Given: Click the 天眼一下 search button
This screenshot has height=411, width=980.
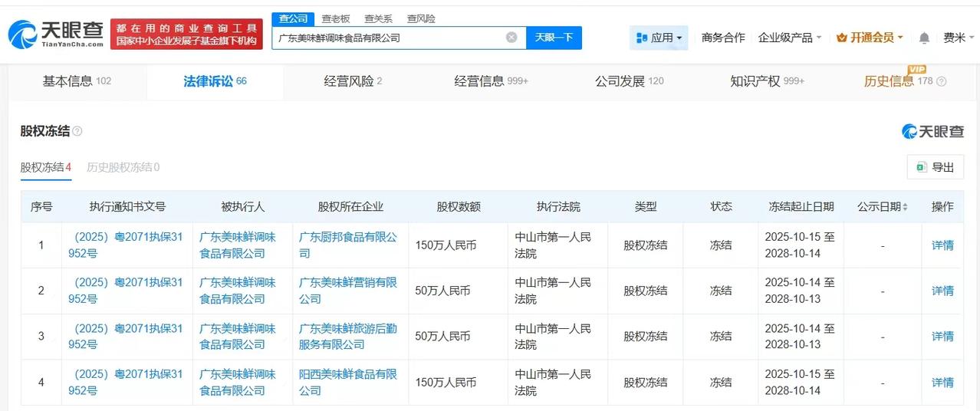Looking at the screenshot, I should click(554, 38).
